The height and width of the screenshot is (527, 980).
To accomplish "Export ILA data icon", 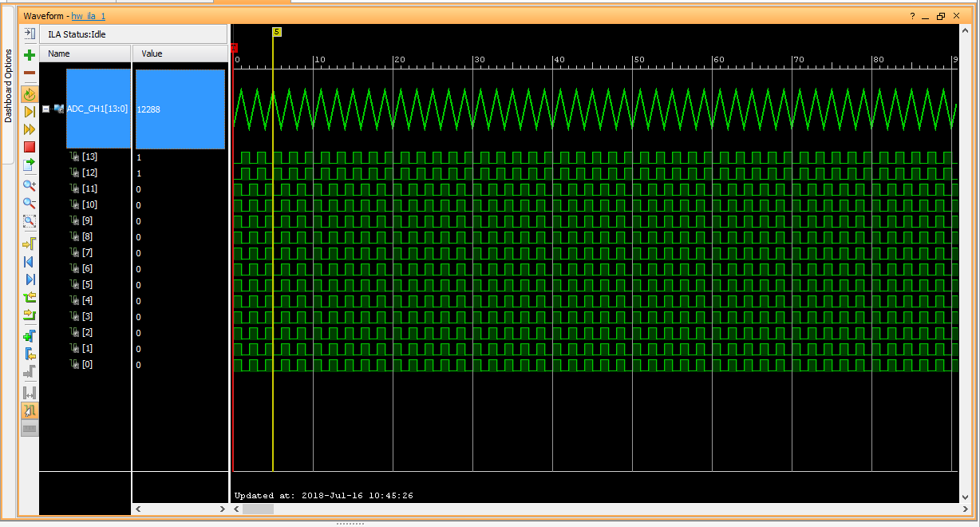I will [x=30, y=164].
